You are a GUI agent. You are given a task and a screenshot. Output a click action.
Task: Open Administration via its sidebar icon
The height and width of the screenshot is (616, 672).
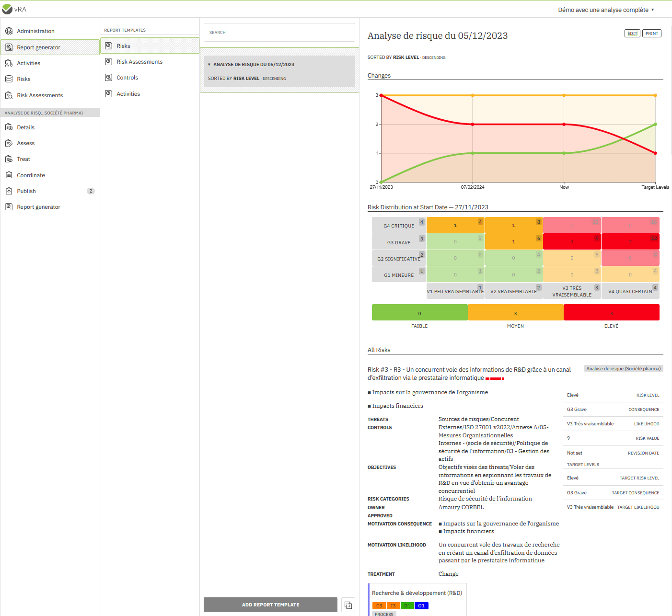(9, 31)
